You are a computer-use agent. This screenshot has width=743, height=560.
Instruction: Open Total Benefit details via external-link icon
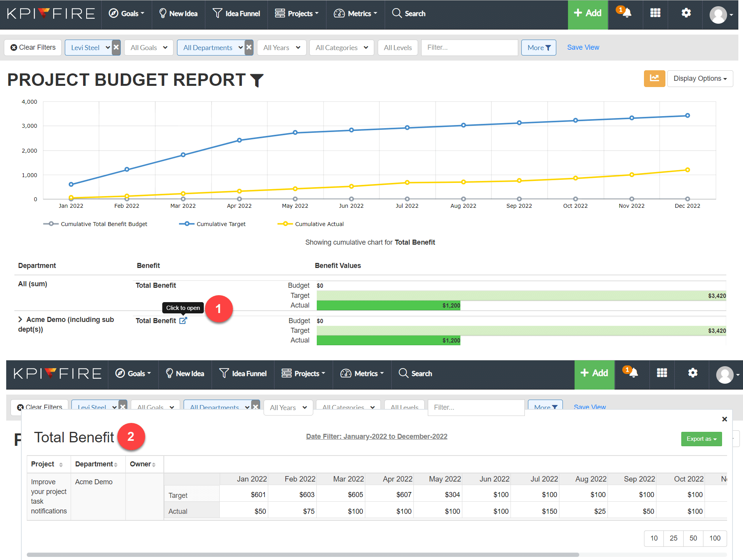click(x=183, y=320)
